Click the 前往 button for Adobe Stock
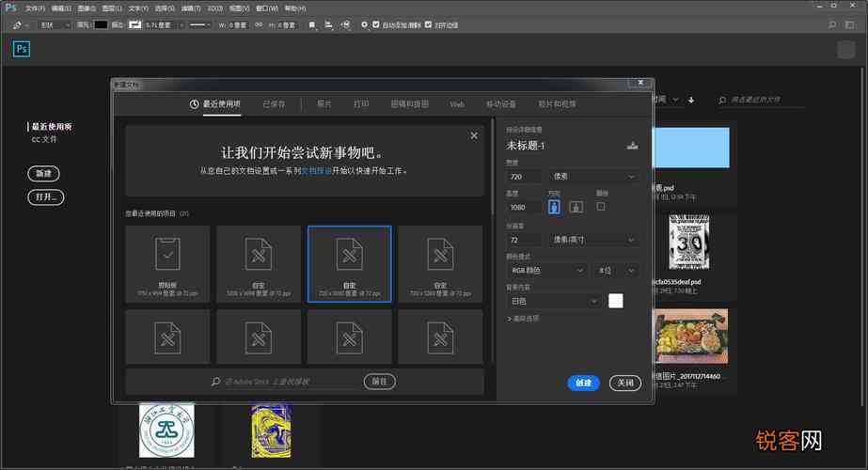This screenshot has height=470, width=868. point(379,382)
